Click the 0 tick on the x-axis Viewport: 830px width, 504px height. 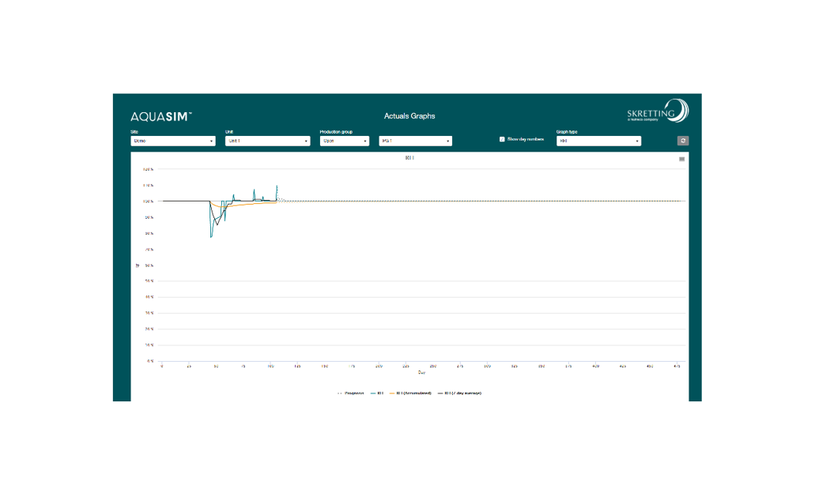162,367
